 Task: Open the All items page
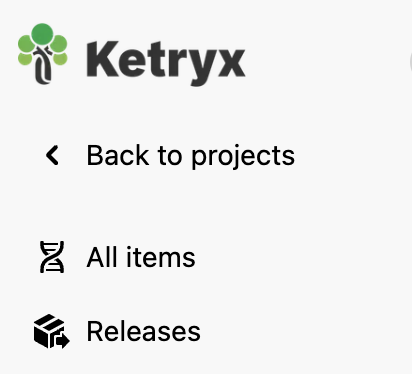118,257
